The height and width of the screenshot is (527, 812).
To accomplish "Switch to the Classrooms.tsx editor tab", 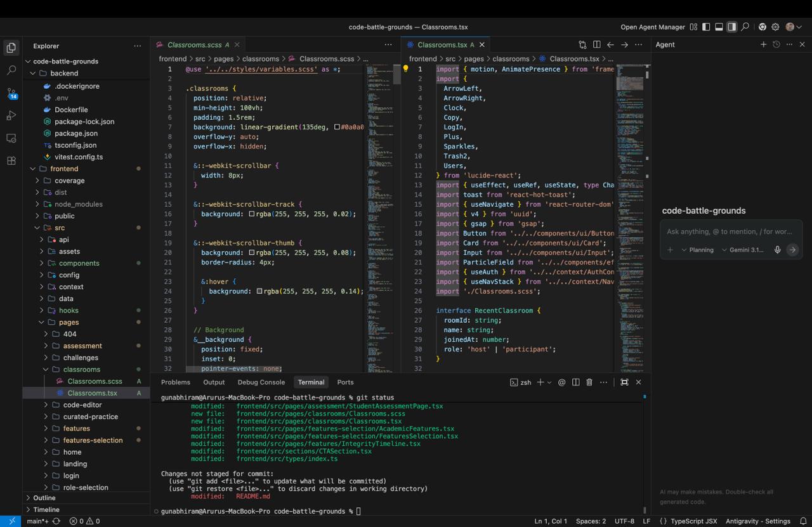I will point(447,45).
